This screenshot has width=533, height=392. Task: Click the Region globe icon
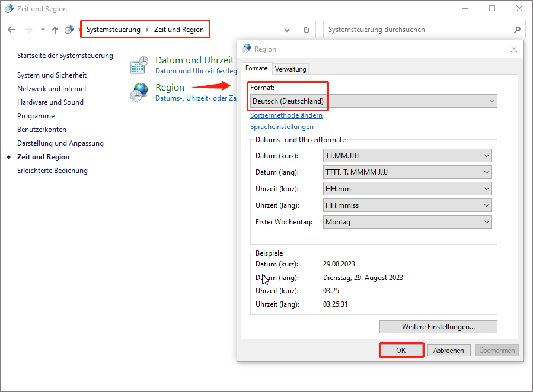[x=139, y=92]
